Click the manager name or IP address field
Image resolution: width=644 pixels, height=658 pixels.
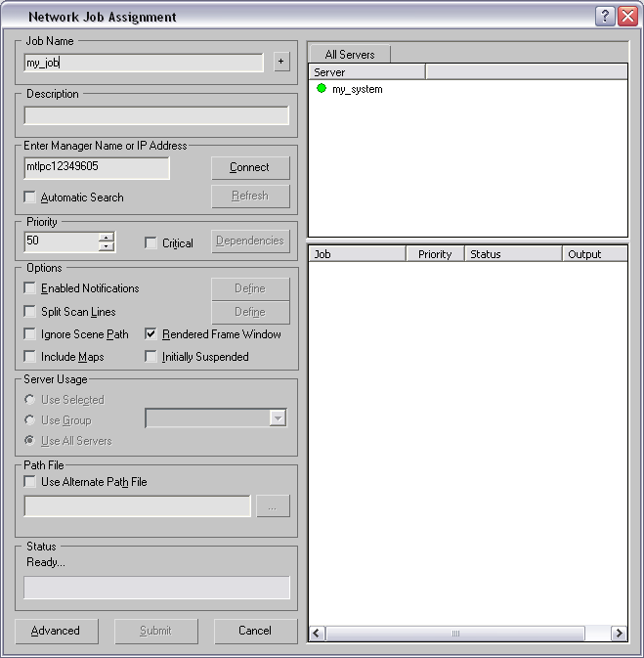point(97,167)
